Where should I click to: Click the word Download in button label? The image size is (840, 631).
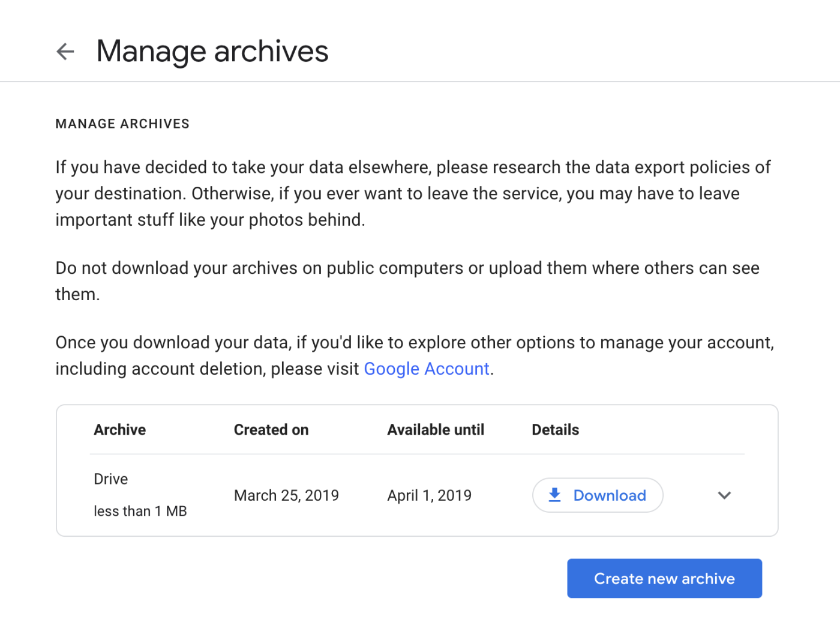[610, 495]
